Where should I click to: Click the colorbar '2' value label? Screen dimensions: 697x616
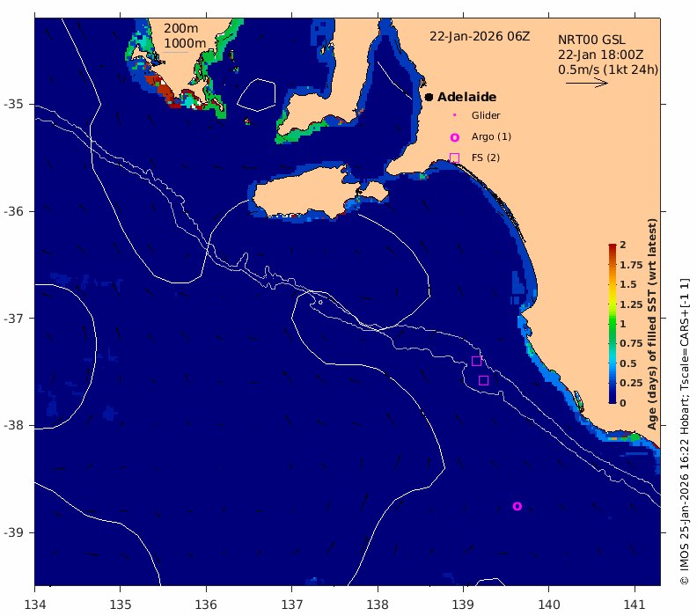coord(623,245)
